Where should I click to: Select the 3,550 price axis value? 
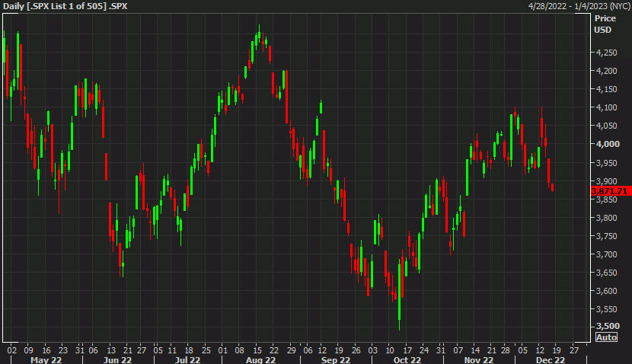click(x=607, y=309)
